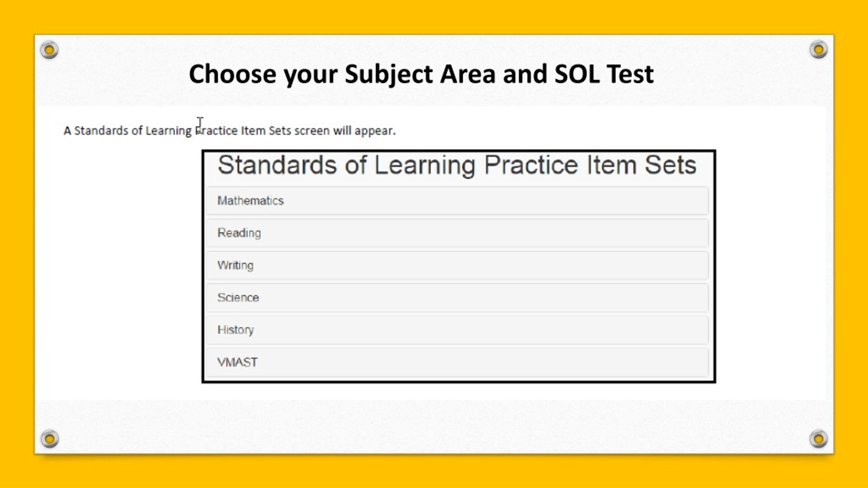Click the top-left metal grommet icon
This screenshot has height=488, width=868.
(x=49, y=50)
